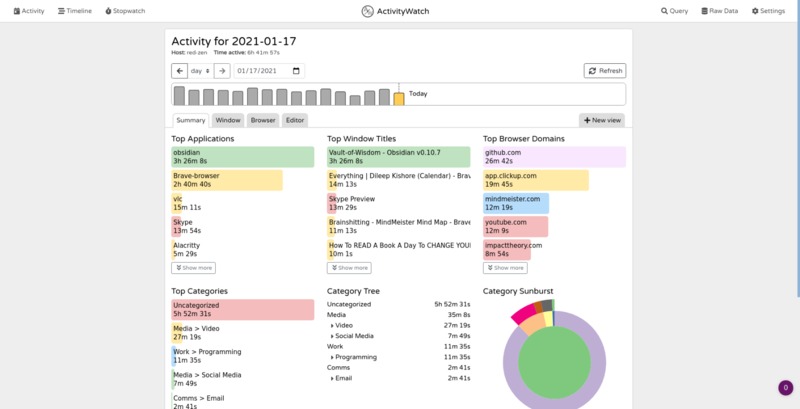Screen dimensions: 800x409
Task: Open the Activity view in navbar
Action: point(29,11)
